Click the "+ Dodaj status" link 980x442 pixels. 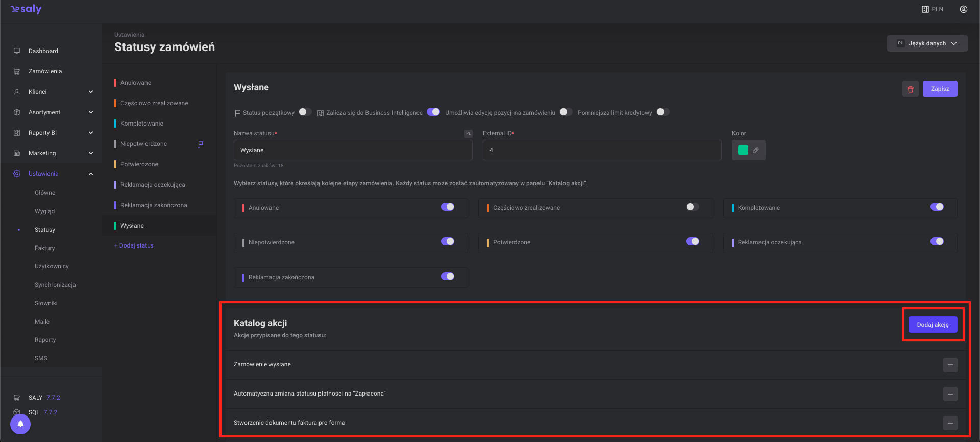pos(134,245)
